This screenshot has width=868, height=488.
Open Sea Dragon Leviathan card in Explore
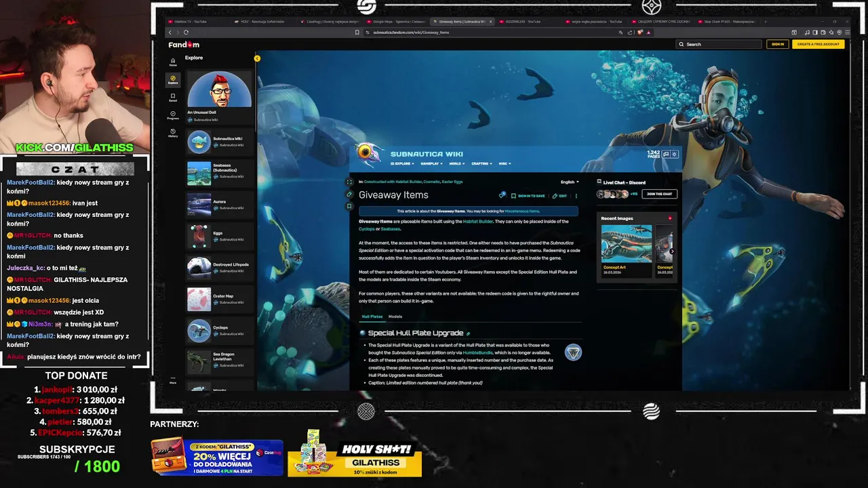219,362
